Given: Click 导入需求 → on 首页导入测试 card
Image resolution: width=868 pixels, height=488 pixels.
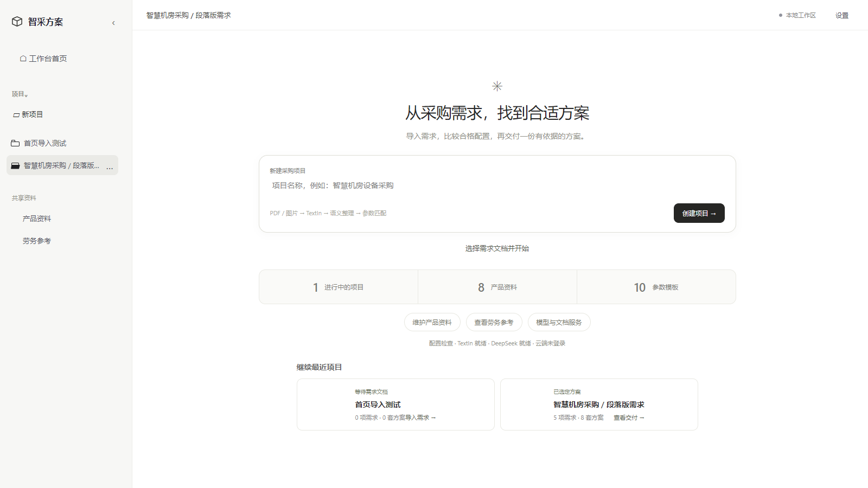Looking at the screenshot, I should (x=420, y=418).
